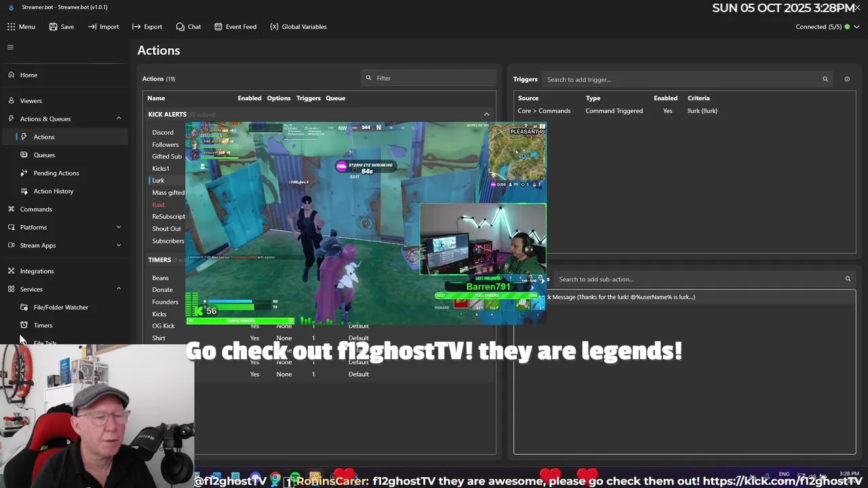Screen dimensions: 868x488
Task: Open Pending Actions page
Action: tap(56, 173)
